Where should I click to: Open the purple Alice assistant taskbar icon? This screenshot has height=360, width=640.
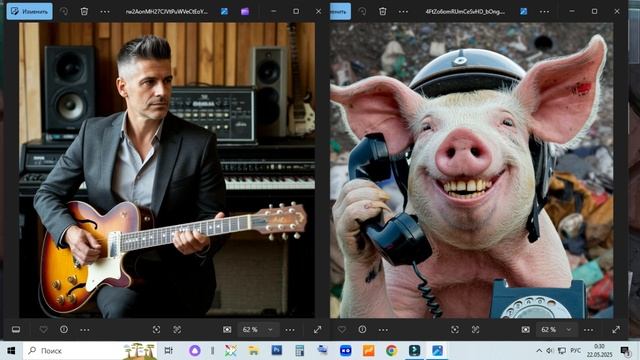tap(195, 350)
